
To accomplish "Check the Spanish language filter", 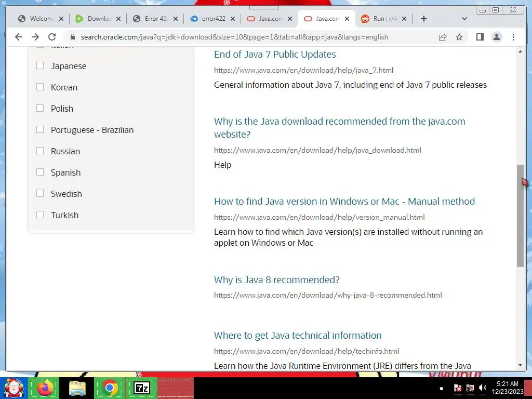I will (x=40, y=172).
